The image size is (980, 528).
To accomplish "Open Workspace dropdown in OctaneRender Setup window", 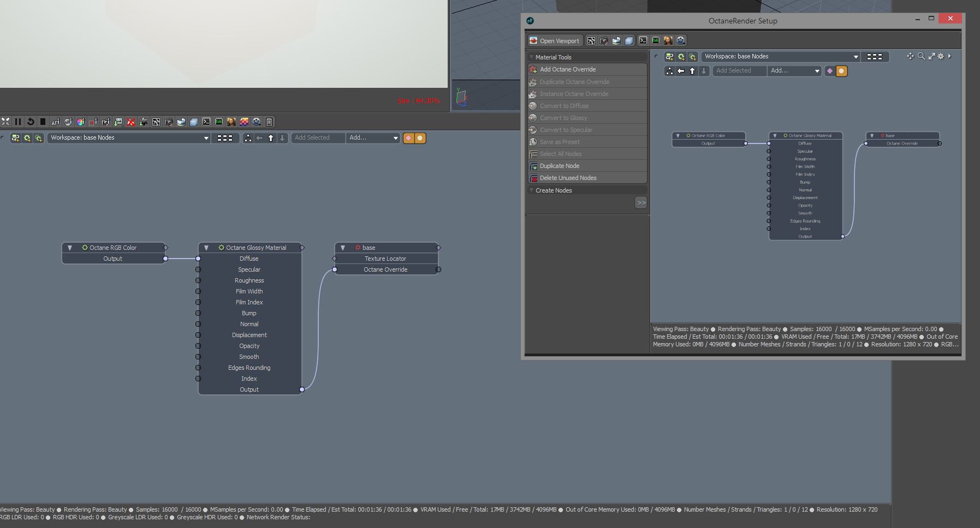I will coord(781,57).
